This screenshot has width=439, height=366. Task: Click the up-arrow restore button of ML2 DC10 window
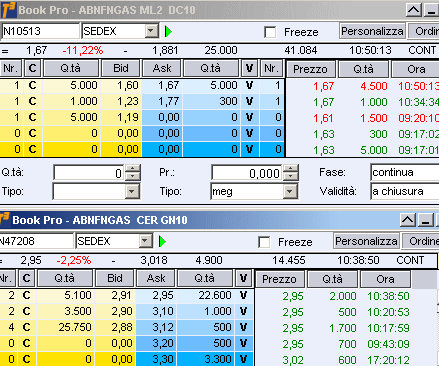pyautogui.click(x=414, y=10)
